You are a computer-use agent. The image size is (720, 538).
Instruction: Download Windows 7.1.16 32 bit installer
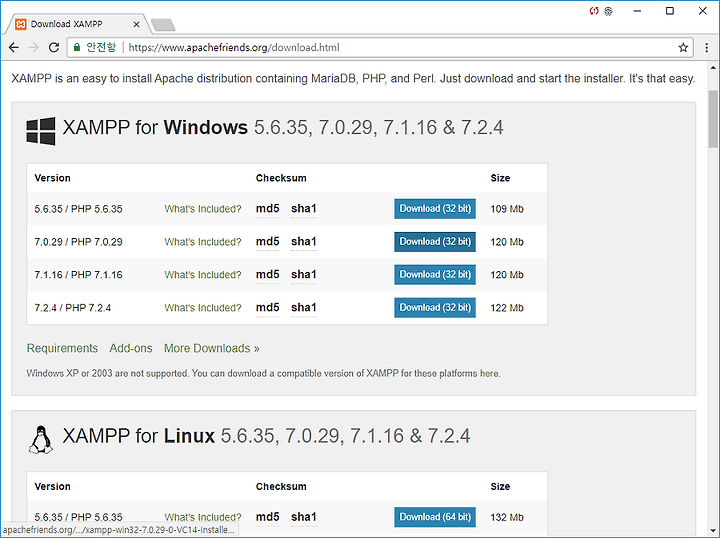tap(435, 275)
